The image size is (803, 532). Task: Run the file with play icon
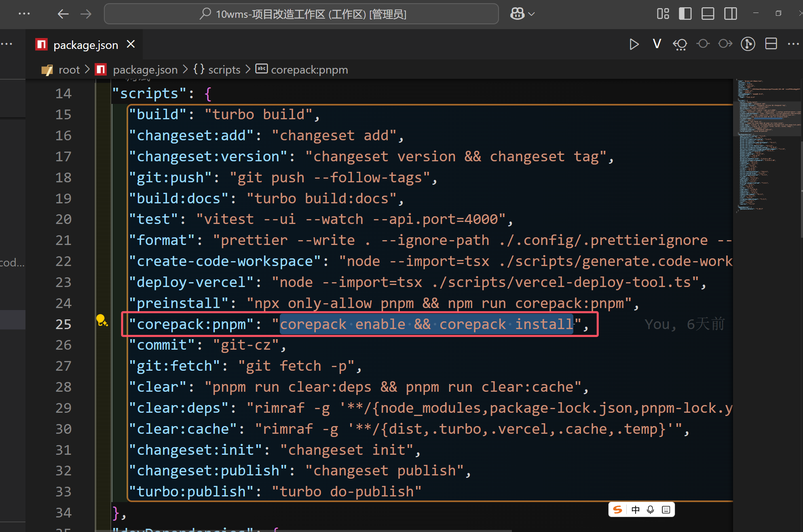[x=634, y=44]
